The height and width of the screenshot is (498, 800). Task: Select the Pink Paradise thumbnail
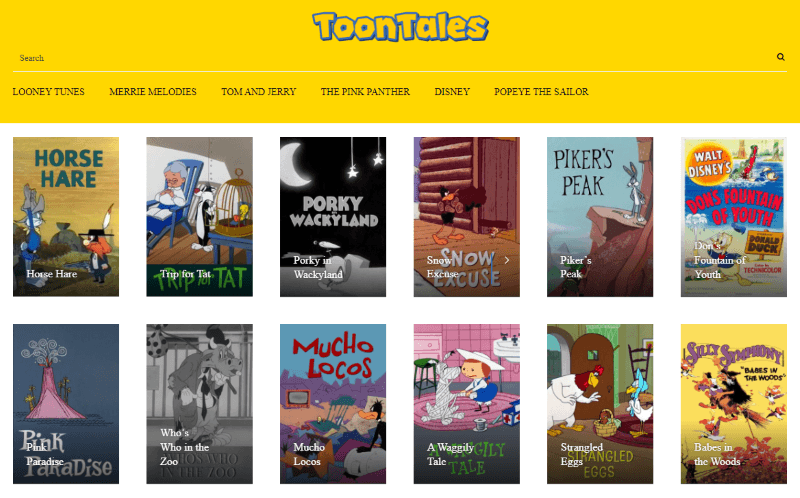point(66,404)
